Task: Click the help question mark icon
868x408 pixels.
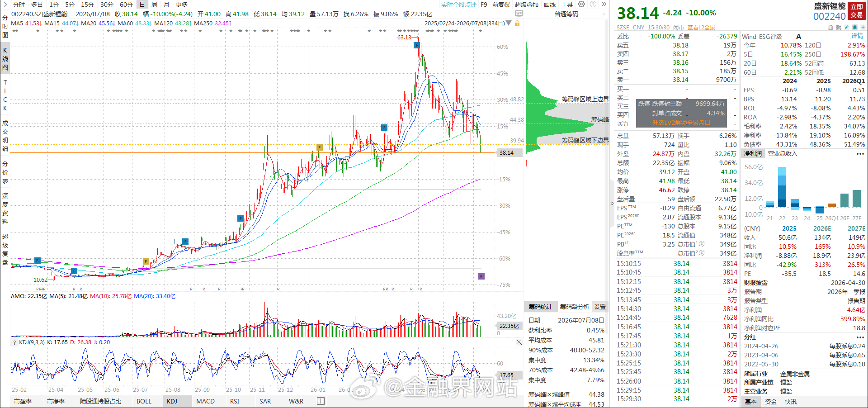Action: (x=592, y=4)
